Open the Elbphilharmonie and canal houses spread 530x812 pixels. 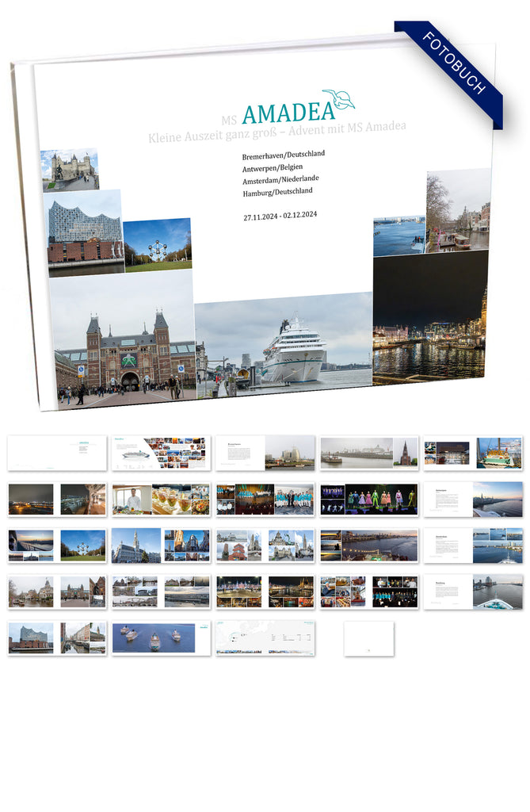click(57, 638)
